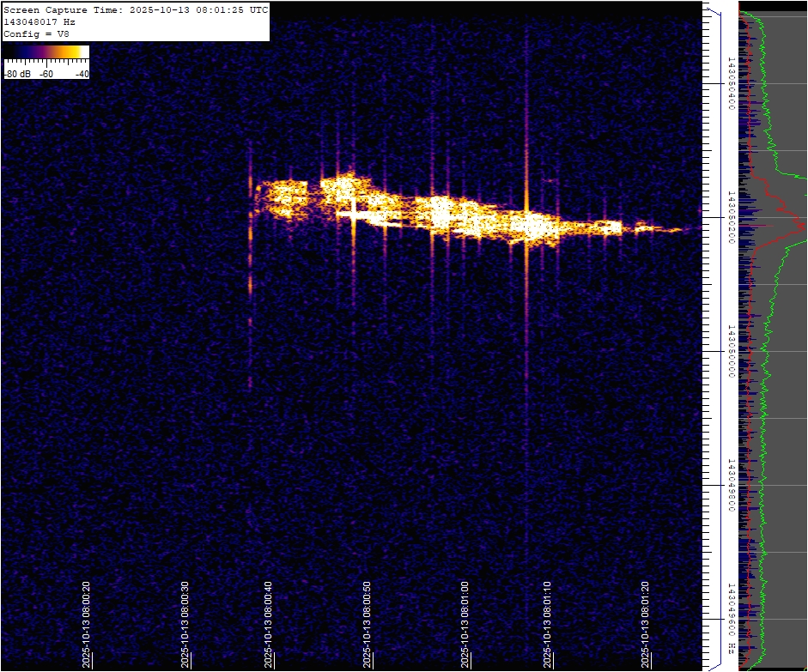Screen dimensions: 808x672
Task: Click the -40 end of dB scale
Action: point(82,74)
